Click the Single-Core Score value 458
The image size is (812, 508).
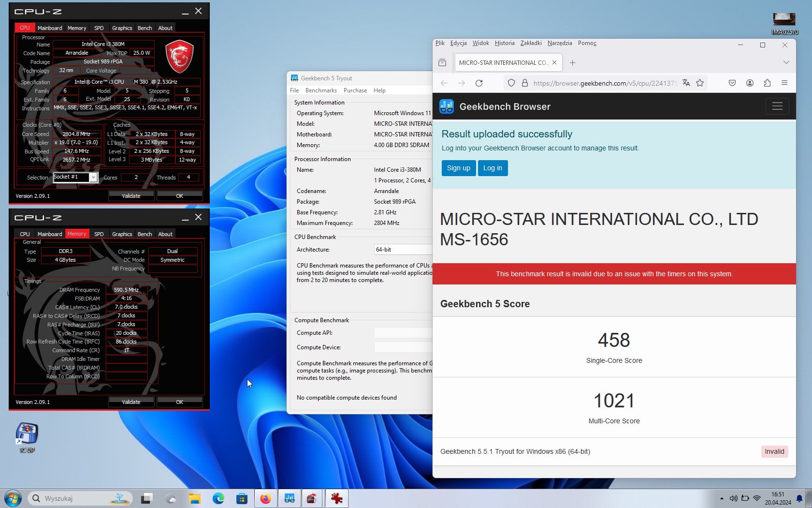pos(614,340)
